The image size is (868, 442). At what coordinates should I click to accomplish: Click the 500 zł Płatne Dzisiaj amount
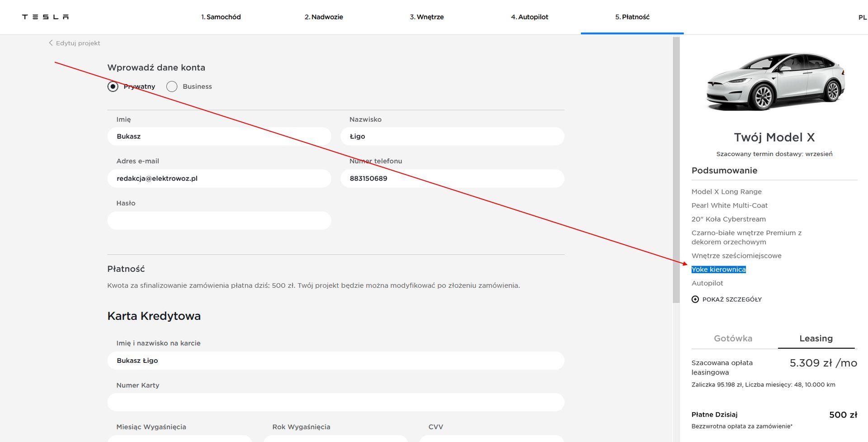pos(843,415)
